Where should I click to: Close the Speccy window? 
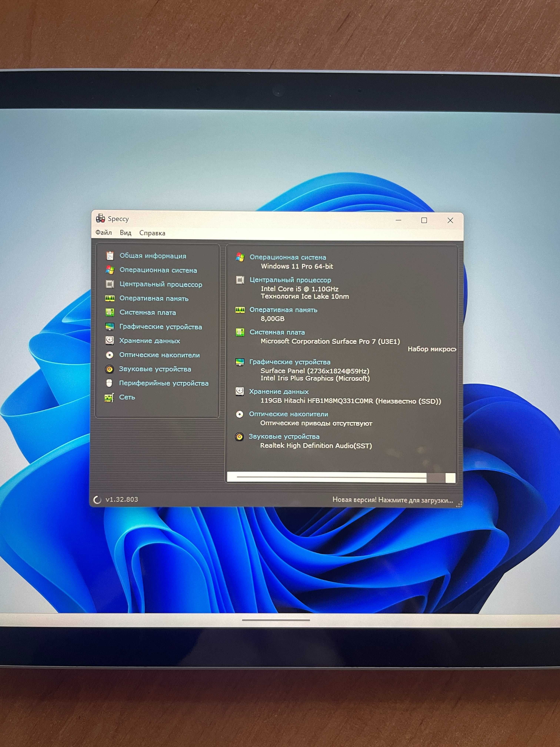(450, 220)
